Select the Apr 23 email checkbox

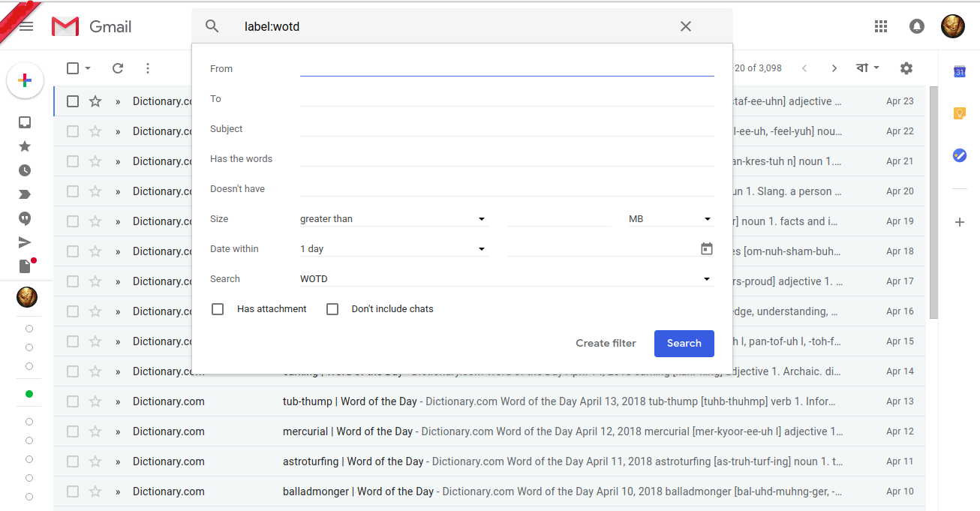(73, 101)
